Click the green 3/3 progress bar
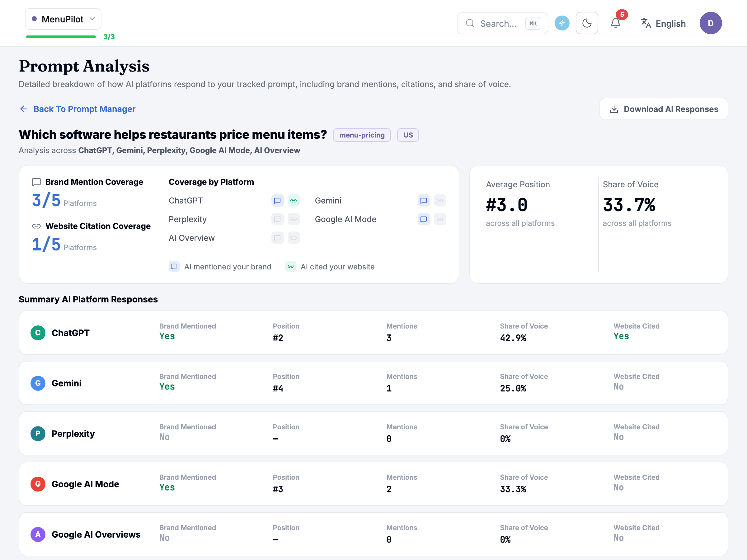Viewport: 747px width, 560px height. pyautogui.click(x=61, y=37)
